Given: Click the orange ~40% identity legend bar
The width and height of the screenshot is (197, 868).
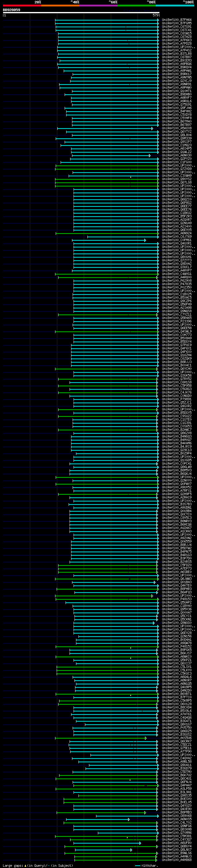Looking at the screenshot, I should 60,6.
